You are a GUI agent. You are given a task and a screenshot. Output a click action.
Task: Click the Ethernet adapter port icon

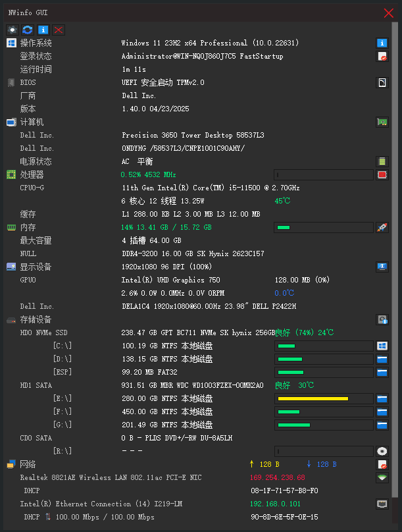pyautogui.click(x=382, y=504)
